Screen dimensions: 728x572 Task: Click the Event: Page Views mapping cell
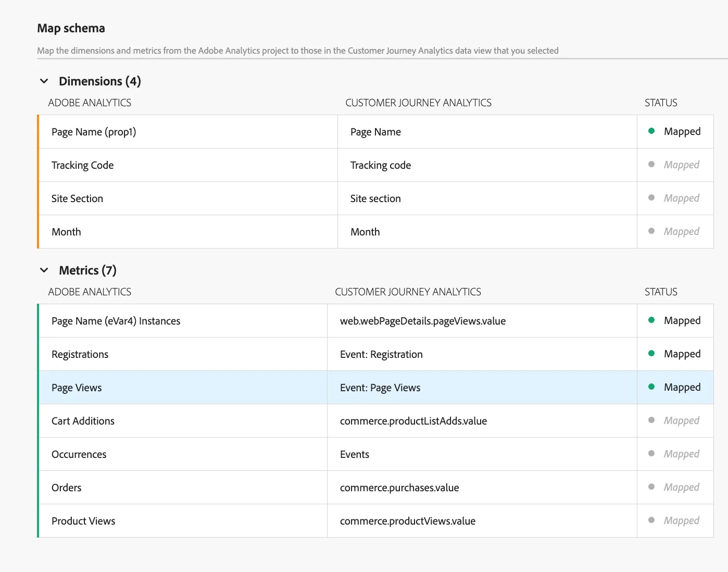coord(482,388)
